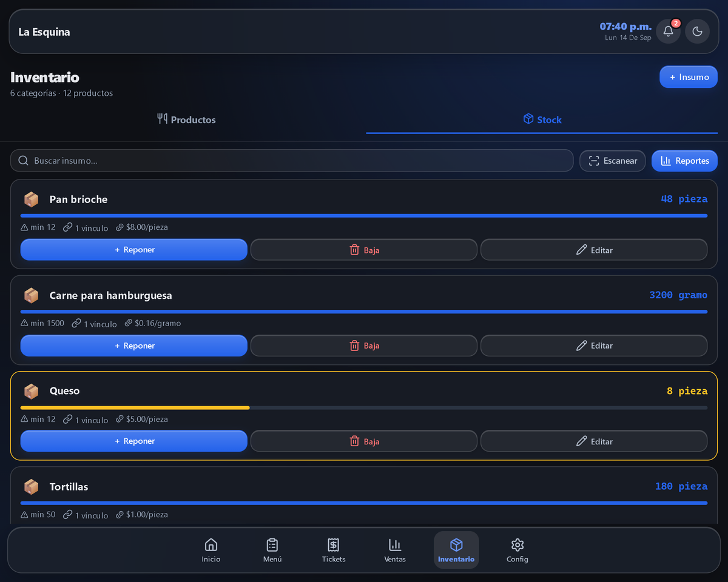
Task: Go to Inicio in bottom navigation
Action: [x=211, y=550]
